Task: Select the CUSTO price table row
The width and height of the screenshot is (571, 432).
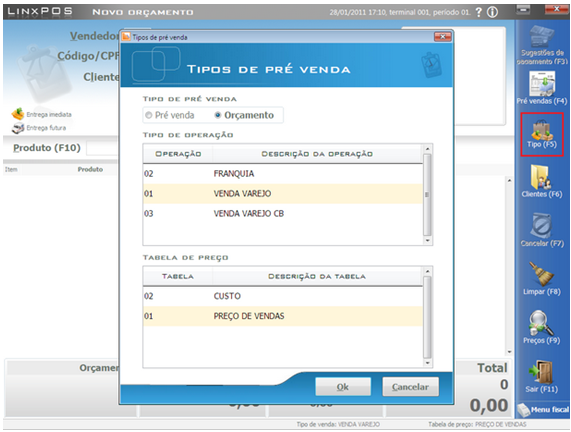Action: (283, 296)
